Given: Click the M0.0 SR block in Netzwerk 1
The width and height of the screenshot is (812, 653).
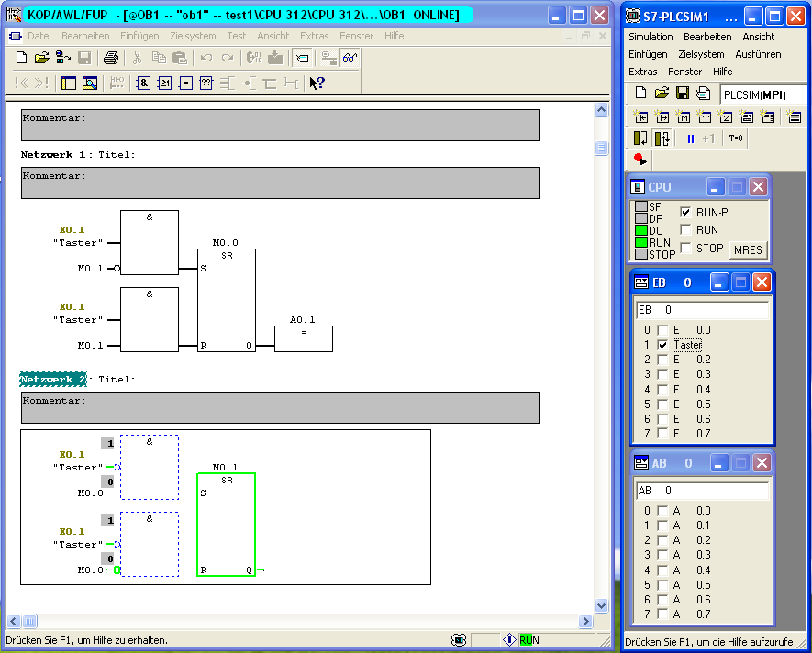Looking at the screenshot, I should click(x=227, y=300).
